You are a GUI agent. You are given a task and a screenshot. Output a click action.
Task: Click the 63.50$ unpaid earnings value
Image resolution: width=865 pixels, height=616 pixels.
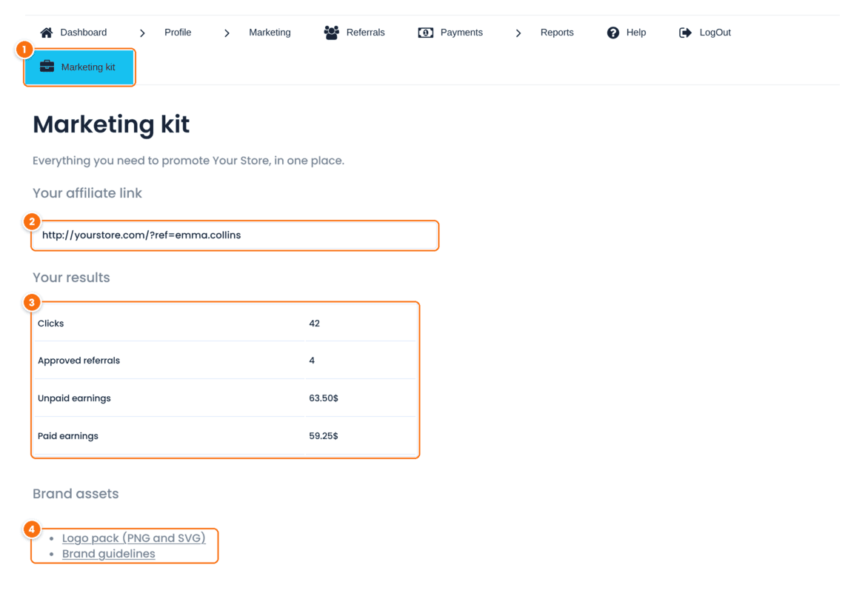click(x=324, y=398)
